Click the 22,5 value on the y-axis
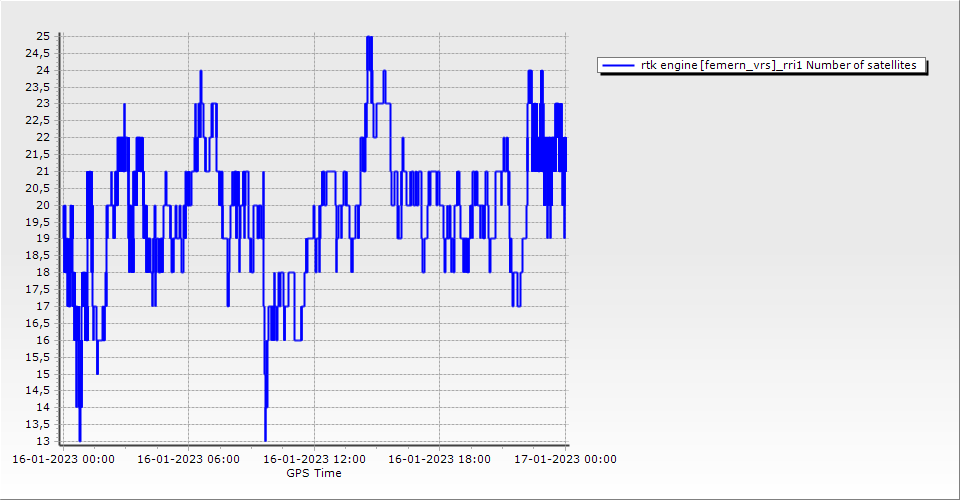This screenshot has height=500, width=960. (39, 120)
